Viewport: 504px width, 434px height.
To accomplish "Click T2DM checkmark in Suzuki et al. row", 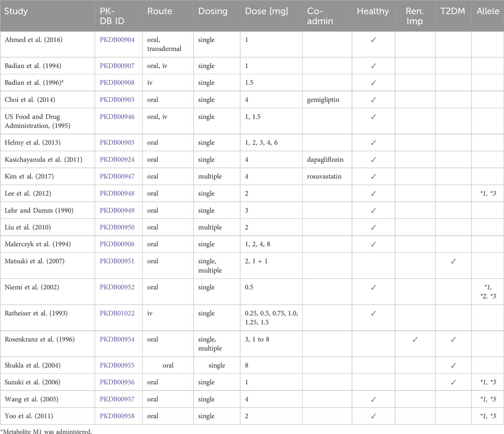I will pyautogui.click(x=453, y=383).
